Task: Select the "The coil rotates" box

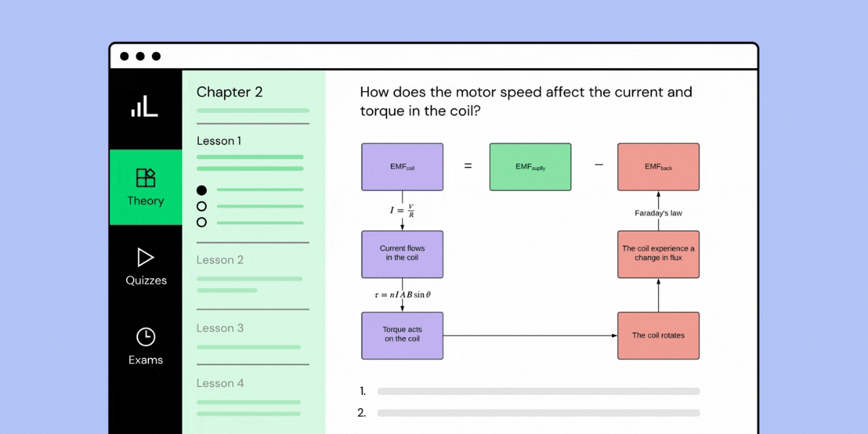Action: [658, 335]
